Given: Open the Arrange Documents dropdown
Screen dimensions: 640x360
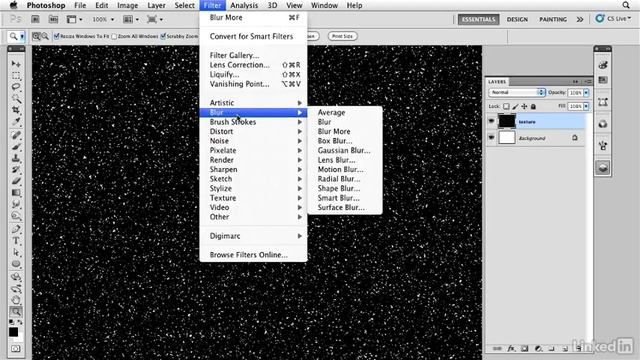Looking at the screenshot, I should click(x=131, y=19).
